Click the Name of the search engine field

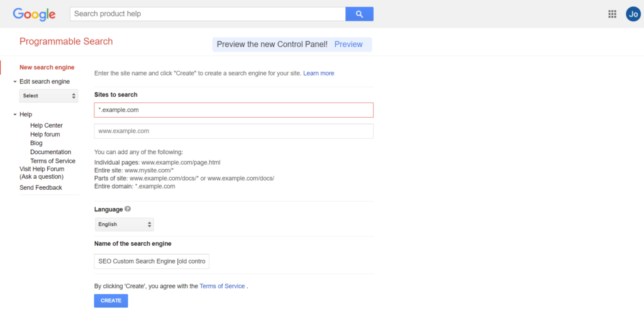[x=152, y=261]
